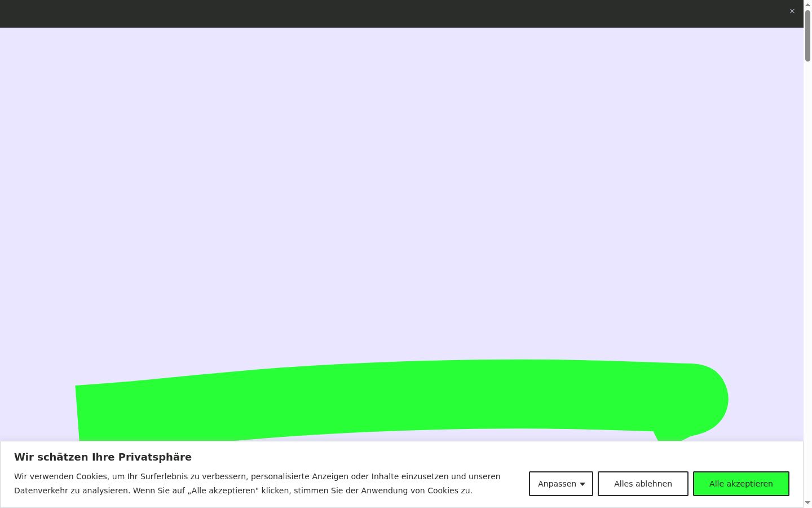The width and height of the screenshot is (812, 508).
Task: Click the scrollbar down arrow
Action: pyautogui.click(x=807, y=503)
